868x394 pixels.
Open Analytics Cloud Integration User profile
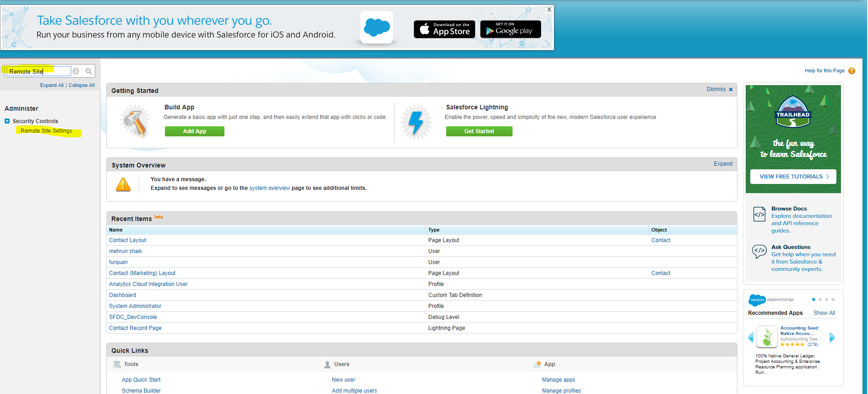coord(148,284)
